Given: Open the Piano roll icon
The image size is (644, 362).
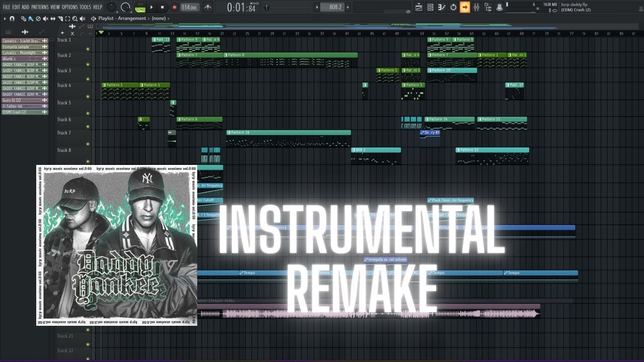Looking at the screenshot, I should [x=442, y=7].
